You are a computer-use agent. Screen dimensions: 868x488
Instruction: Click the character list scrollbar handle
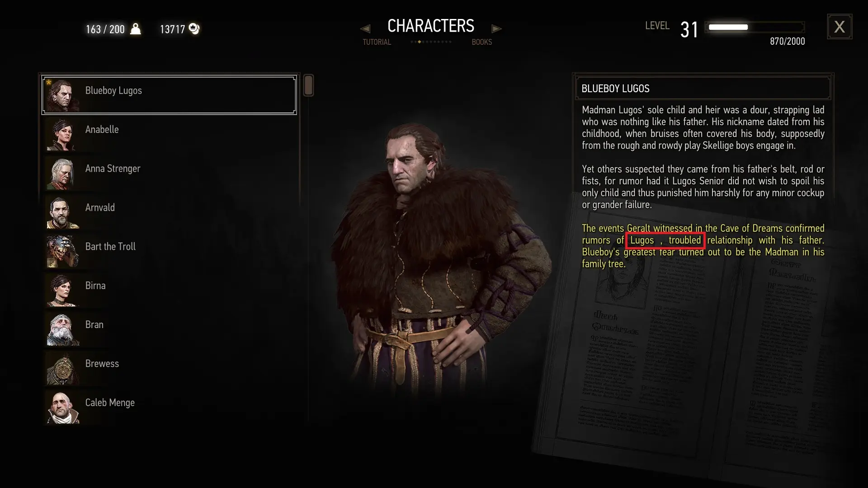(x=308, y=85)
